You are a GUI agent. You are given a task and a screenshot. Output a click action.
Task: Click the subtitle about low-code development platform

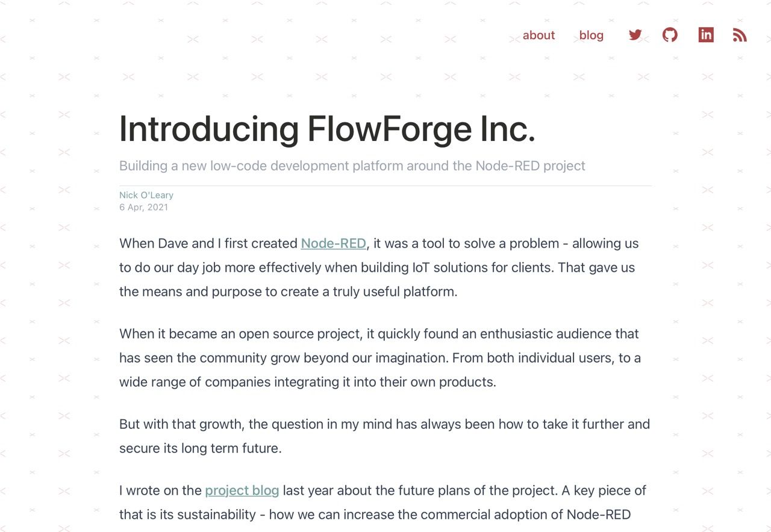pyautogui.click(x=352, y=166)
